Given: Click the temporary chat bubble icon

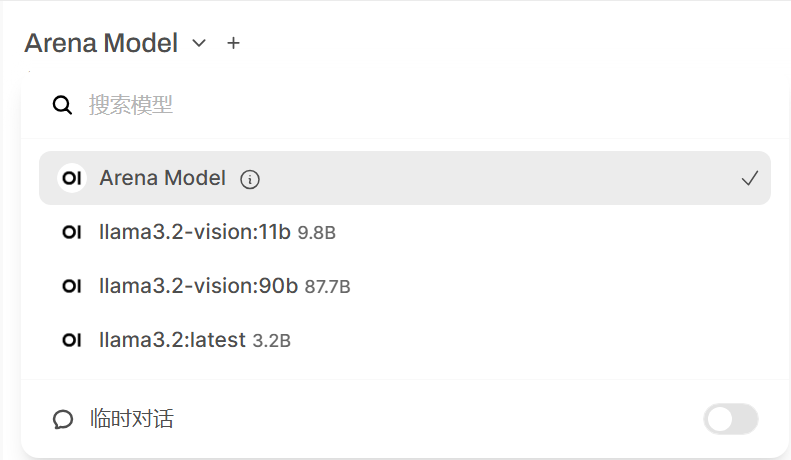Looking at the screenshot, I should coord(63,419).
